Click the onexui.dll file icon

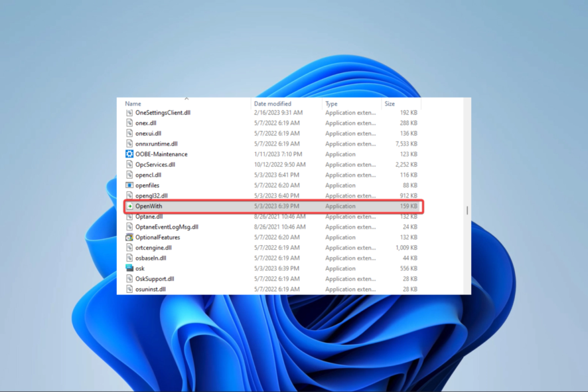(129, 134)
